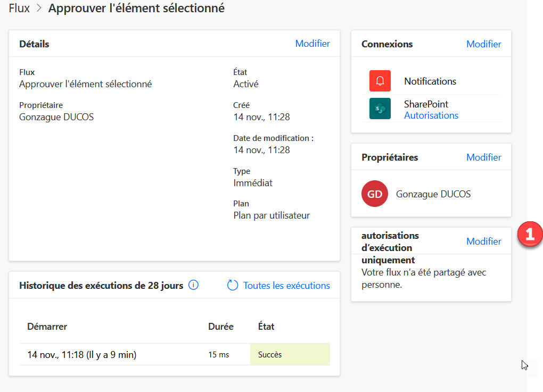
Task: Click the refresh icon for all runs
Action: [x=233, y=286]
